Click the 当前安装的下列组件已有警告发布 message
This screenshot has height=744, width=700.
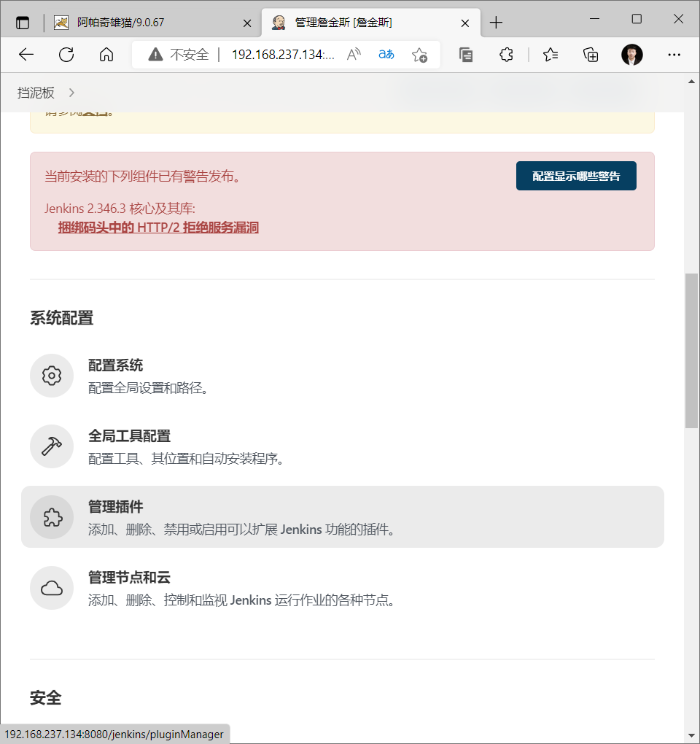[144, 177]
